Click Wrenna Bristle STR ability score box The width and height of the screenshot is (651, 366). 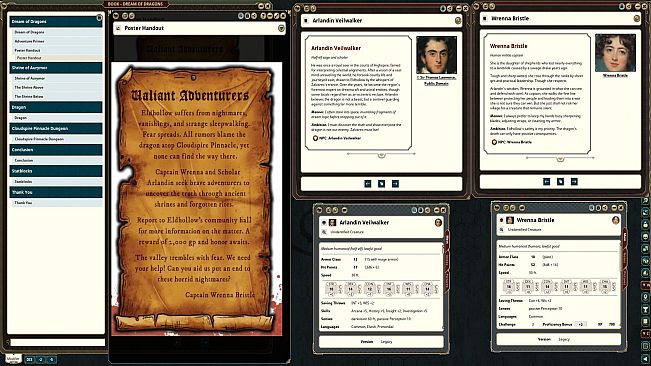coord(509,286)
